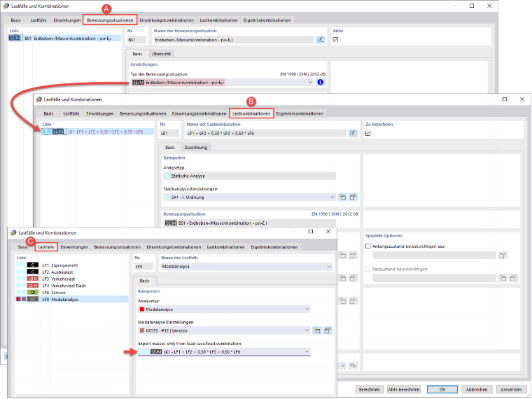532x399 pixels.
Task: Open edit icon next to Anfangszustand field
Action: pyautogui.click(x=503, y=255)
